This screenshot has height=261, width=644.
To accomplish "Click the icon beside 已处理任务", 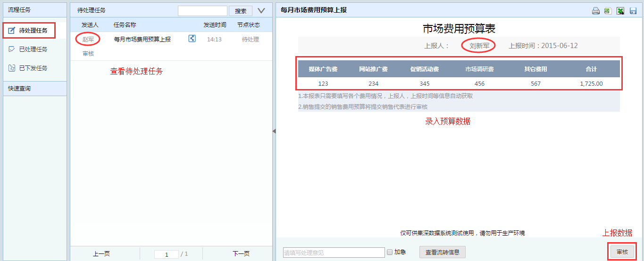I will tap(12, 49).
